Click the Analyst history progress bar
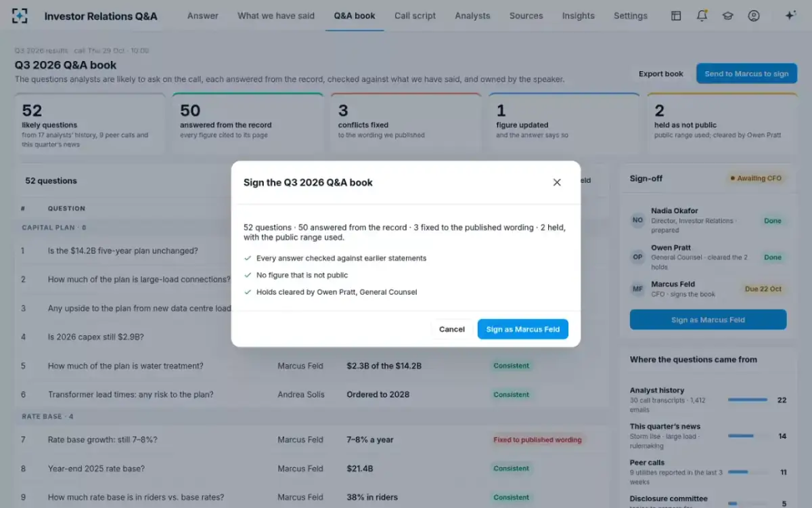The height and width of the screenshot is (508, 812). [748, 400]
